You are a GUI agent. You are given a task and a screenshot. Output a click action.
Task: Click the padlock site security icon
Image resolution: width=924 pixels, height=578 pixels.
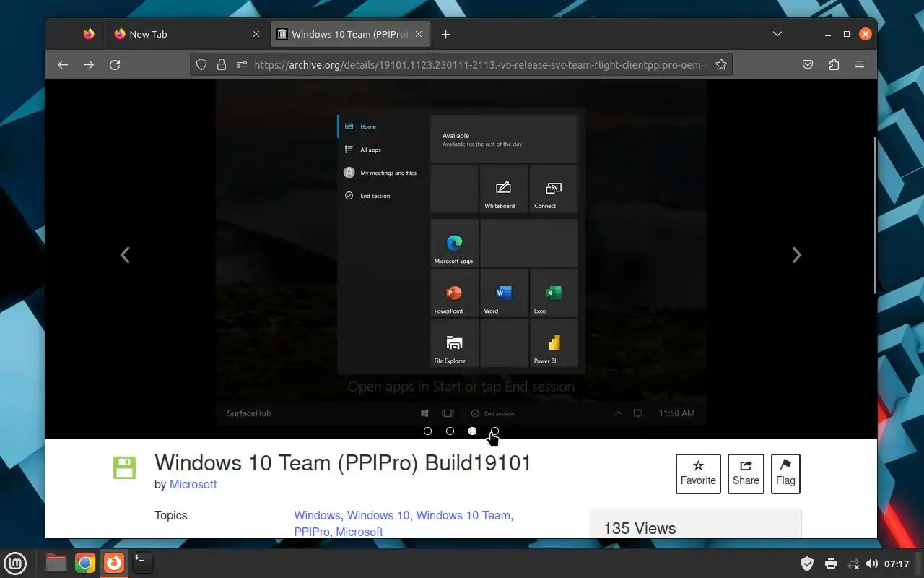pos(222,64)
